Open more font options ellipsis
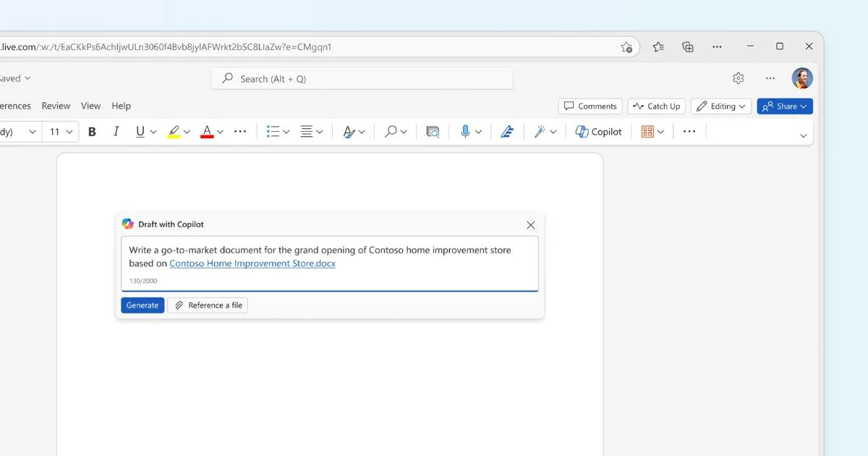 [240, 132]
